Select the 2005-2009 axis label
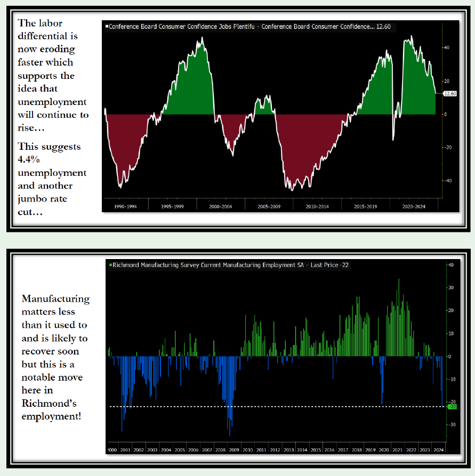This screenshot has height=476, width=475. point(269,206)
